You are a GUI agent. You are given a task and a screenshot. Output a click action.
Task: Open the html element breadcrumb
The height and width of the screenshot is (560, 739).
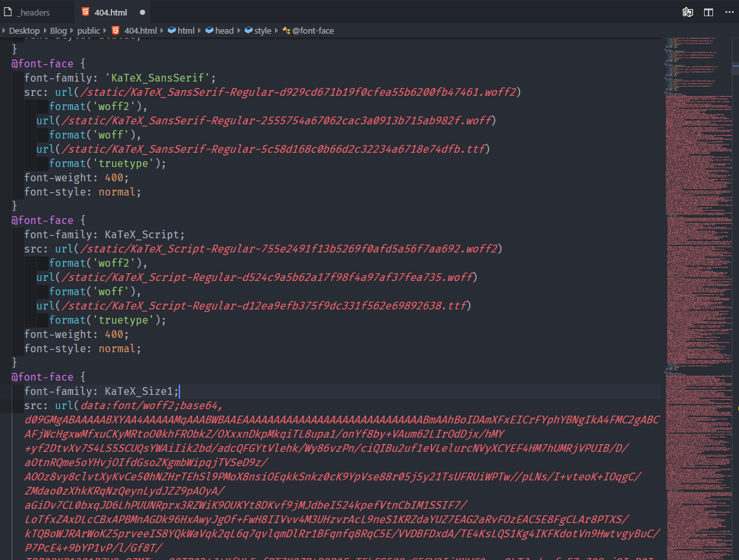(x=186, y=30)
